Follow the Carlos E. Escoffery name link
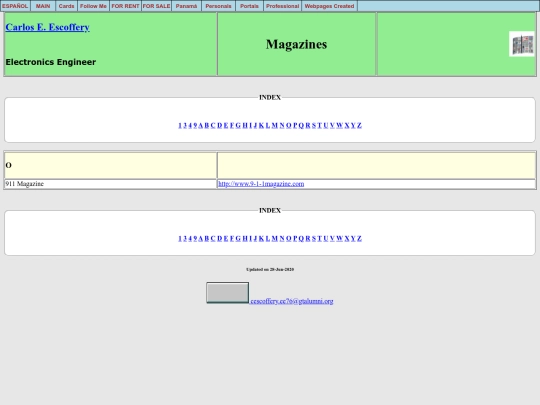540x405 pixels. (48, 27)
